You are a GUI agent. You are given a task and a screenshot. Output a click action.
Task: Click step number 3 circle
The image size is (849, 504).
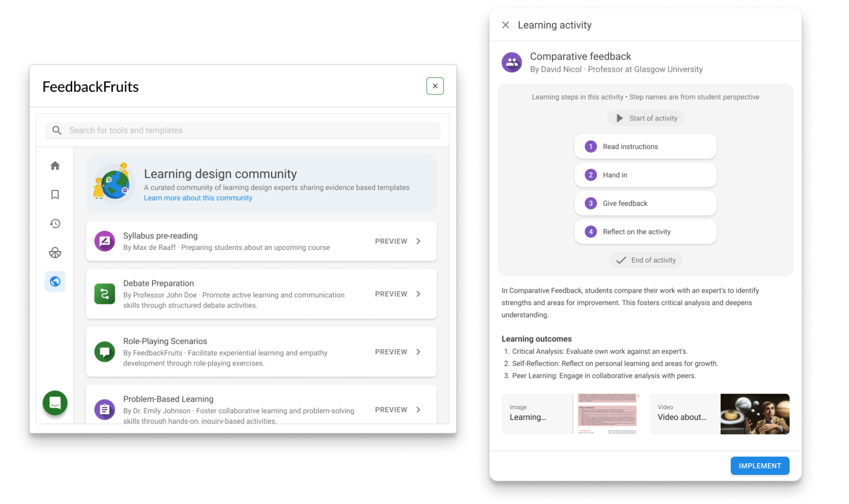click(591, 203)
